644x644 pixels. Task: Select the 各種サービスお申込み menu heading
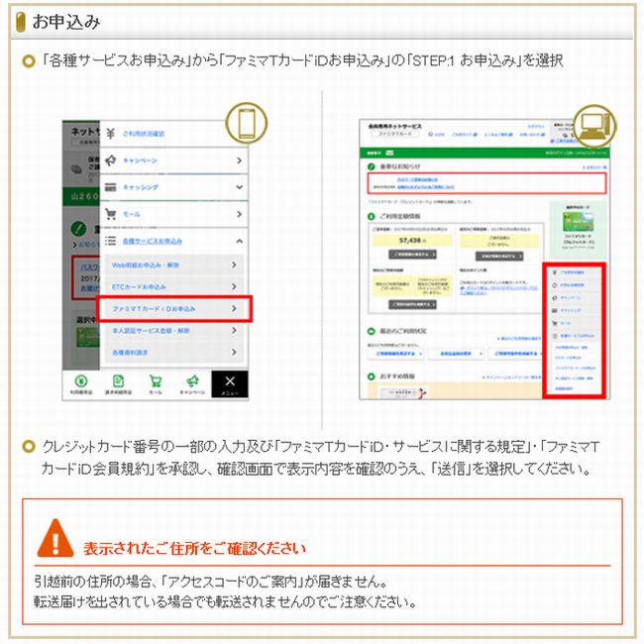[152, 241]
